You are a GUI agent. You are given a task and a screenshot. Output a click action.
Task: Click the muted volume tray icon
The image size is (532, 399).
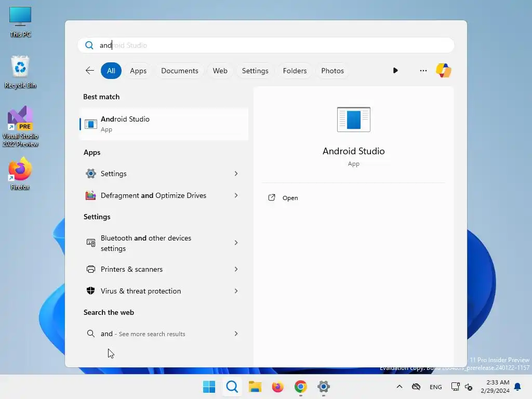tap(469, 387)
